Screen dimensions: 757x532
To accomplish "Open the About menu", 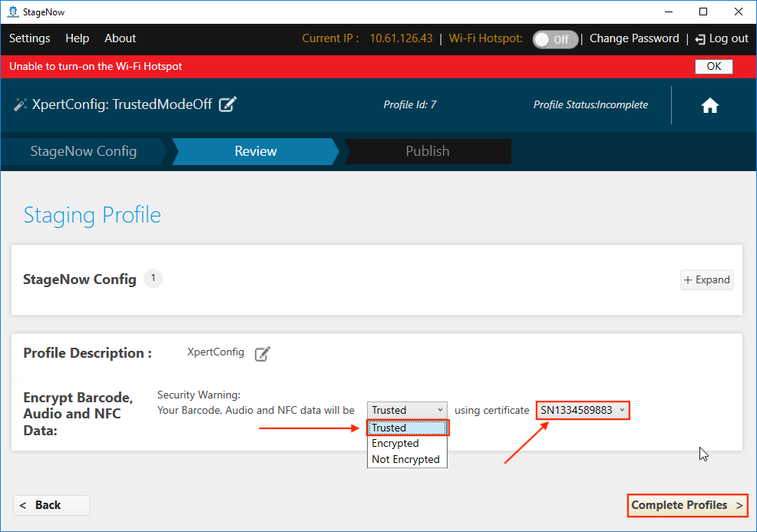I will pos(121,38).
